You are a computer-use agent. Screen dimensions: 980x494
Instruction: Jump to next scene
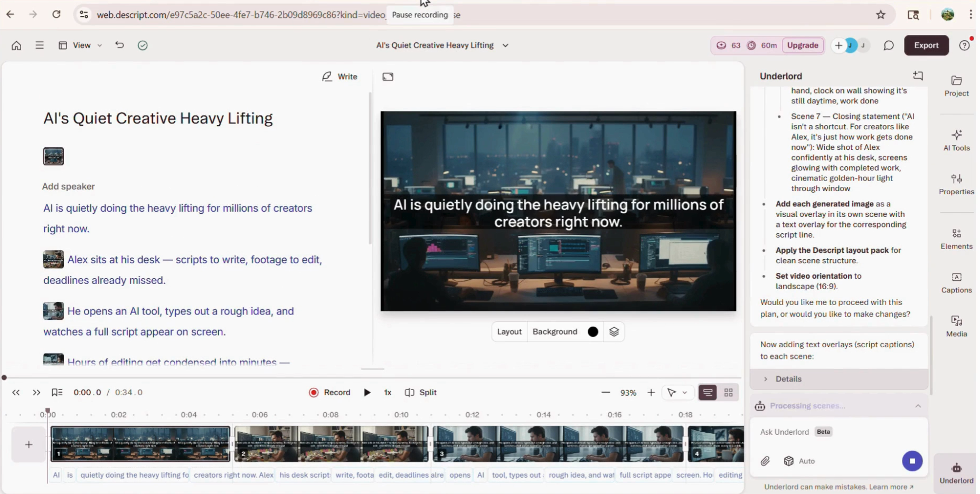pos(36,393)
